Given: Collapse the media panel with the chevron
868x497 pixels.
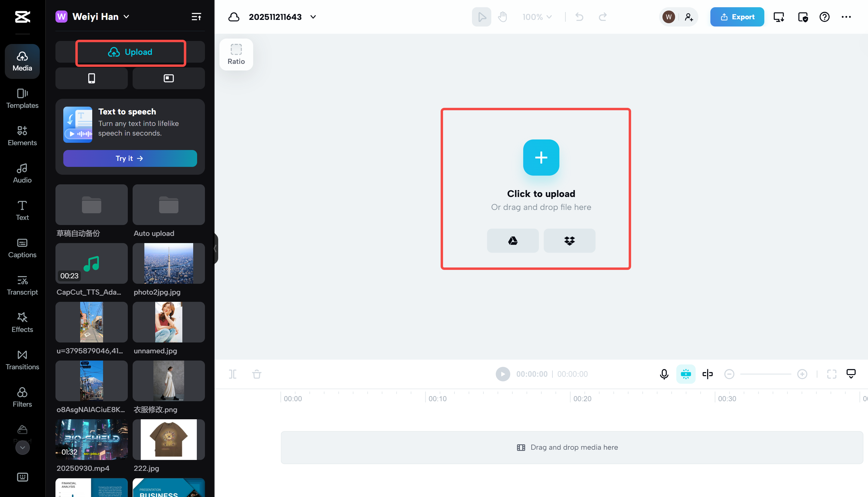Looking at the screenshot, I should tap(215, 248).
